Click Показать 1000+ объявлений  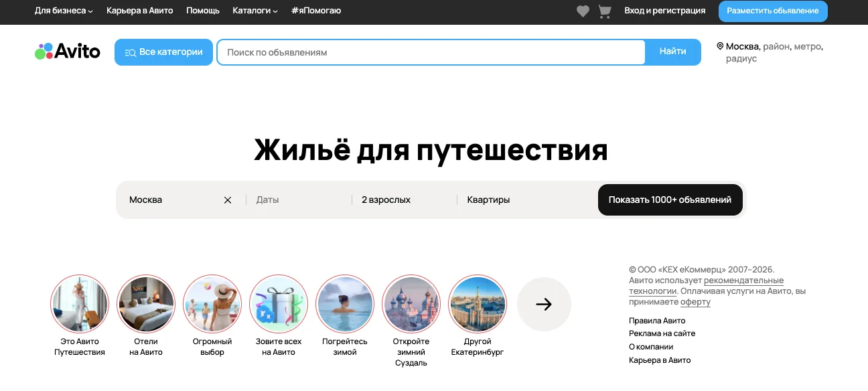(670, 200)
